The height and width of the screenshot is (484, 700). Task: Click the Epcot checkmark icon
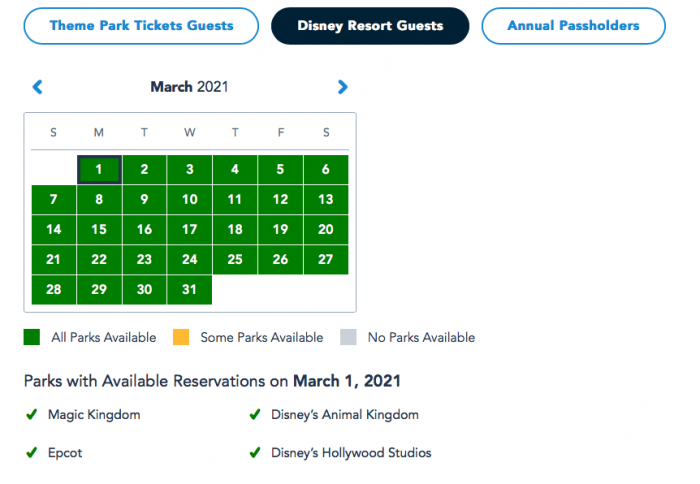(30, 452)
